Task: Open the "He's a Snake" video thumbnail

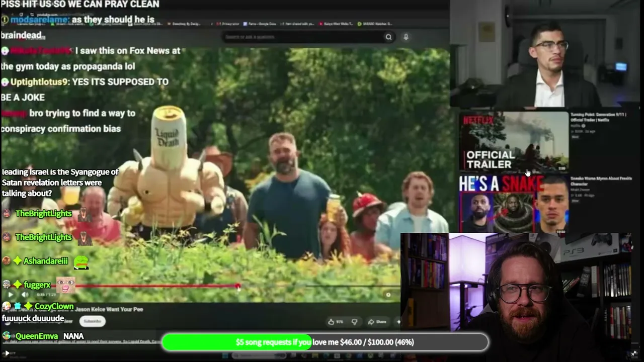Action: tap(514, 205)
